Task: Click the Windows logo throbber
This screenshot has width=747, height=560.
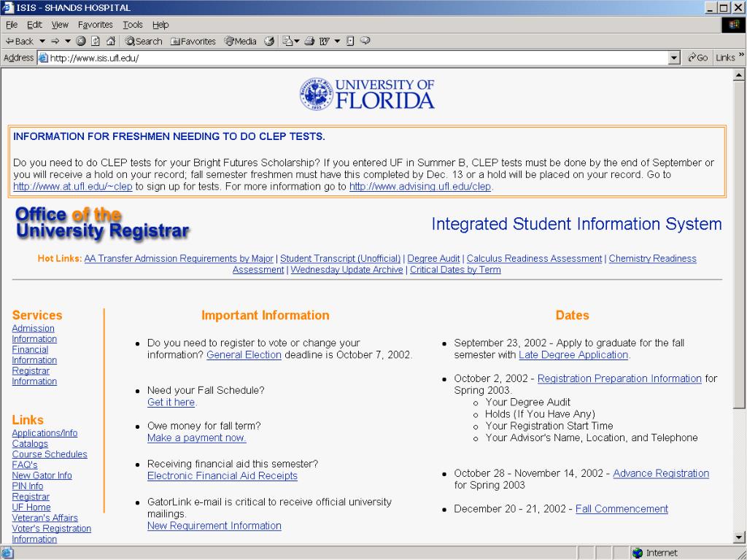Action: tap(734, 25)
